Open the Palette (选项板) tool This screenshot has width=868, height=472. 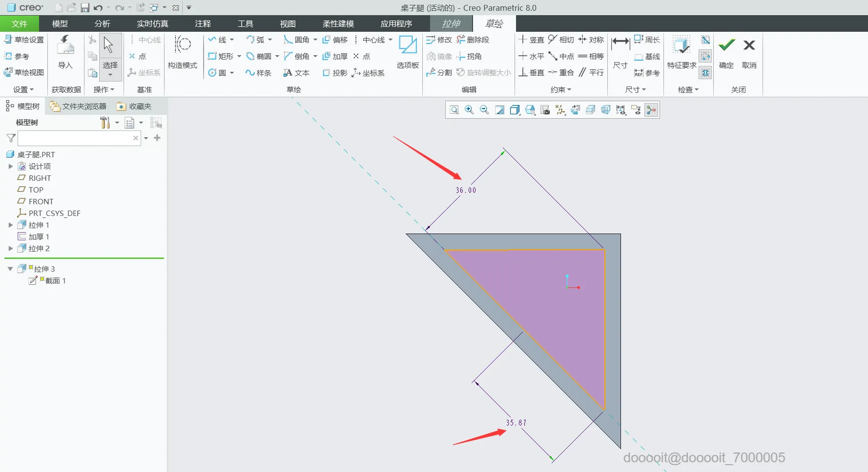click(408, 52)
